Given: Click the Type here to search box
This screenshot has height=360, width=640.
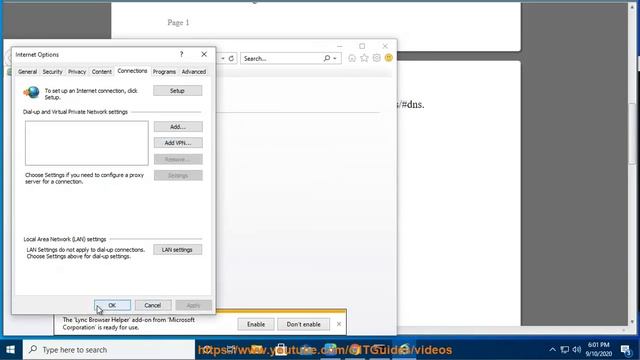Looking at the screenshot, I should pos(109,350).
